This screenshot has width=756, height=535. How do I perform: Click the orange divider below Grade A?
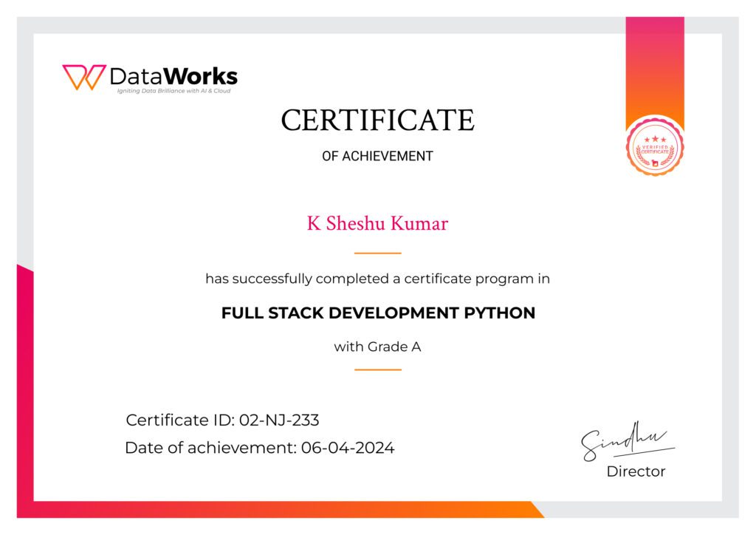click(377, 369)
